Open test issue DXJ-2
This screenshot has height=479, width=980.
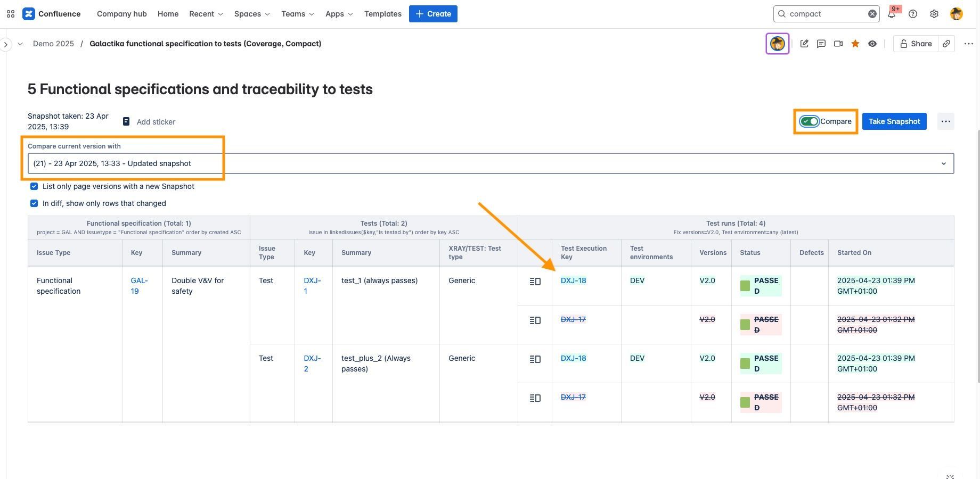pos(312,364)
